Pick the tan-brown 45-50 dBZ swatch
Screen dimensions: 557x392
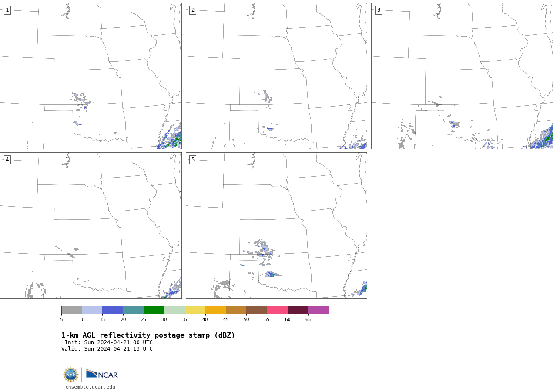pyautogui.click(x=236, y=310)
